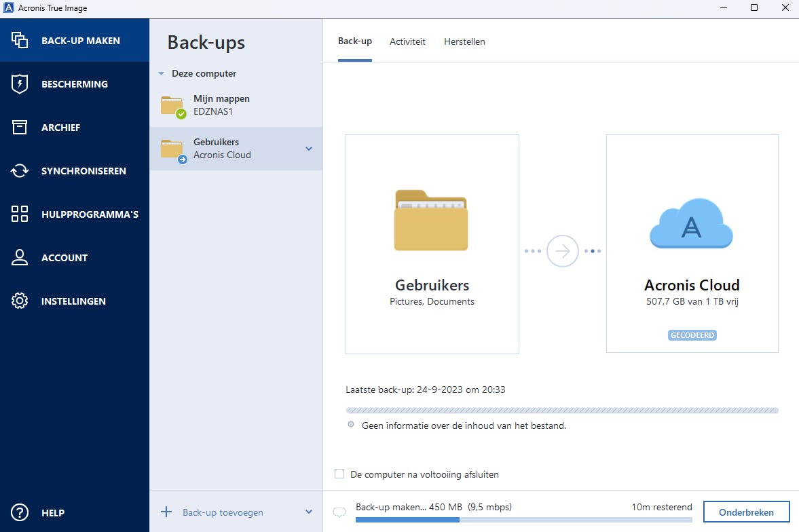Screen dimensions: 799x532
Task: Click the Gebruikers source card title
Action: click(432, 285)
